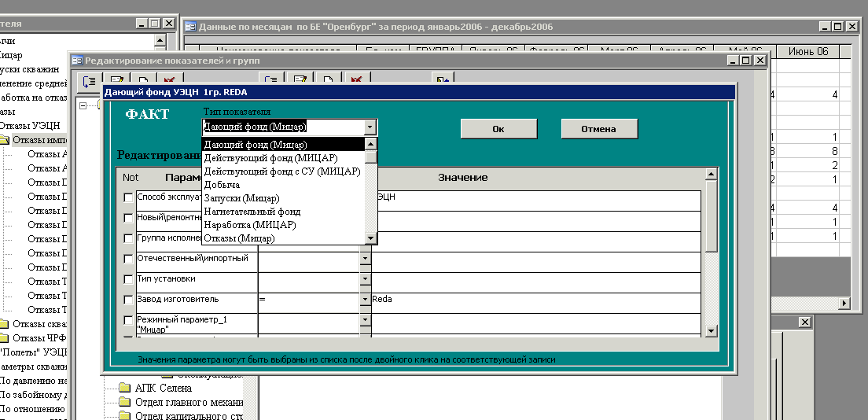Screen dimensions: 868x420
Task: Collapse the tree root node minus box
Action: 83,105
